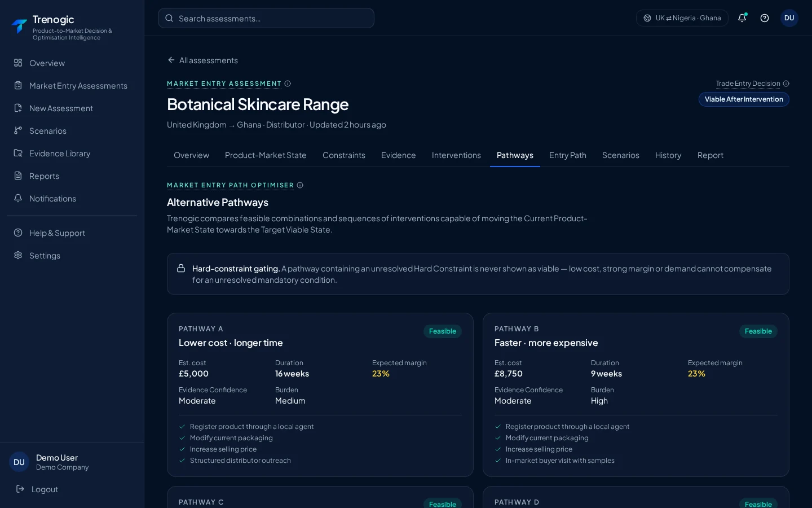Start a New Assessment from sidebar
812x508 pixels.
click(72, 108)
